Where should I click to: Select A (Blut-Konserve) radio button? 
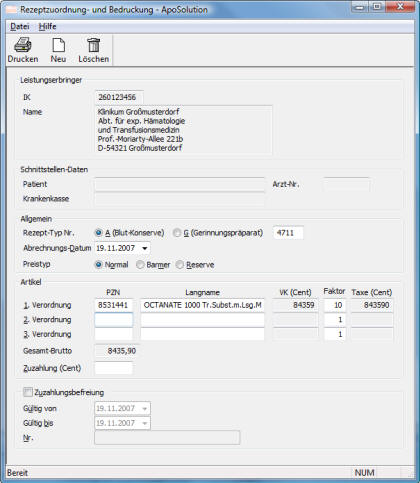click(x=98, y=233)
